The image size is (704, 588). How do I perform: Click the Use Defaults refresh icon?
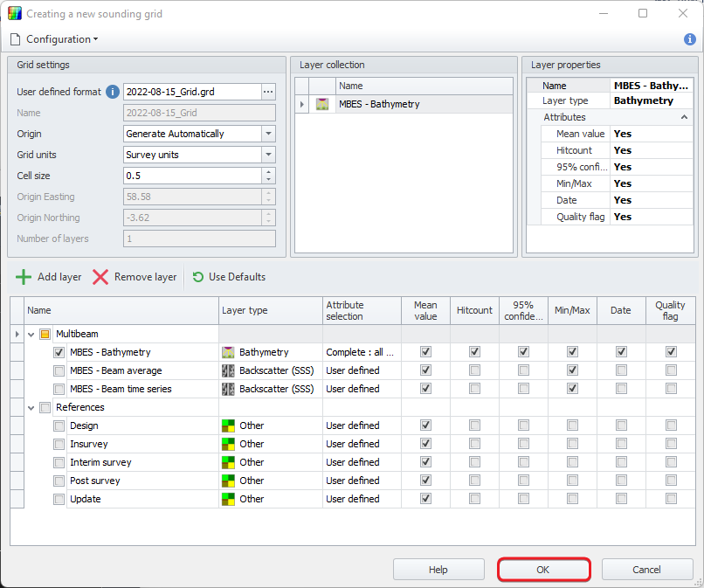point(198,277)
